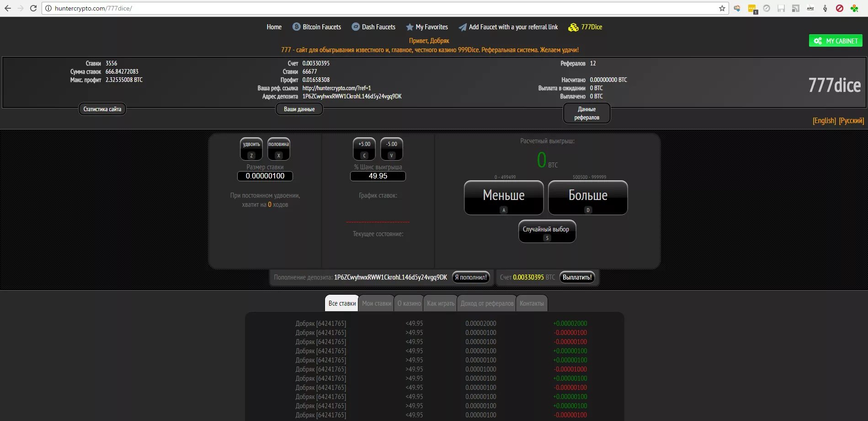
Task: Bet high with the Больше button
Action: click(x=588, y=198)
